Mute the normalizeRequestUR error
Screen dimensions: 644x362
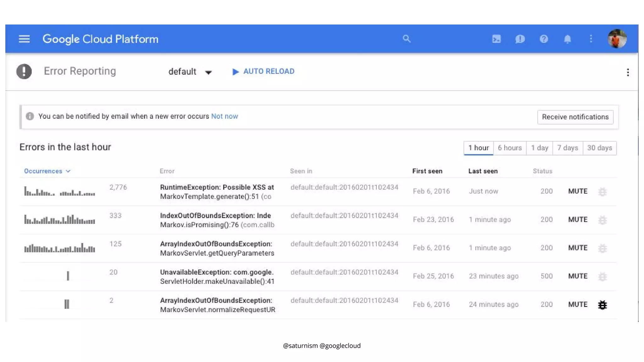coord(578,304)
